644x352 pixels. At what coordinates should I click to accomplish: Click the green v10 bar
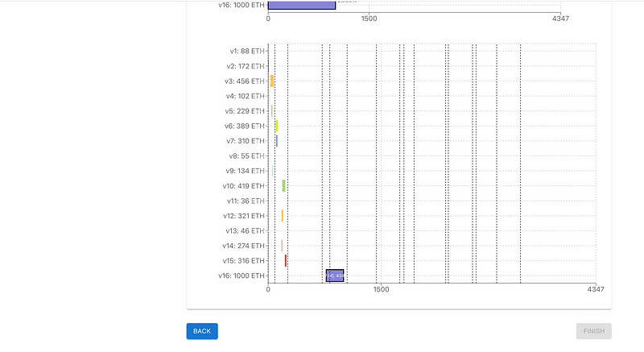[283, 185]
